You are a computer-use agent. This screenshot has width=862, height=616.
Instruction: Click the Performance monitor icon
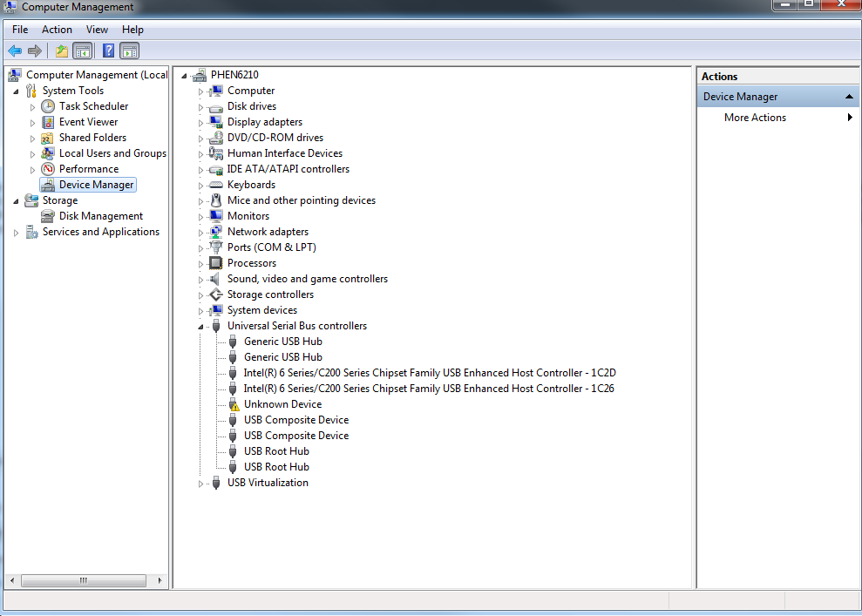click(x=48, y=169)
